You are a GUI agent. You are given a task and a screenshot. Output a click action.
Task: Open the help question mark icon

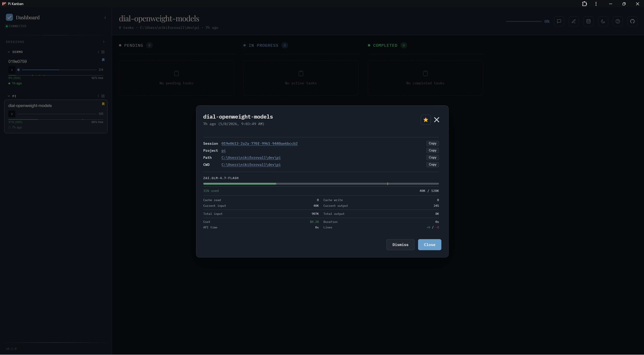[617, 21]
